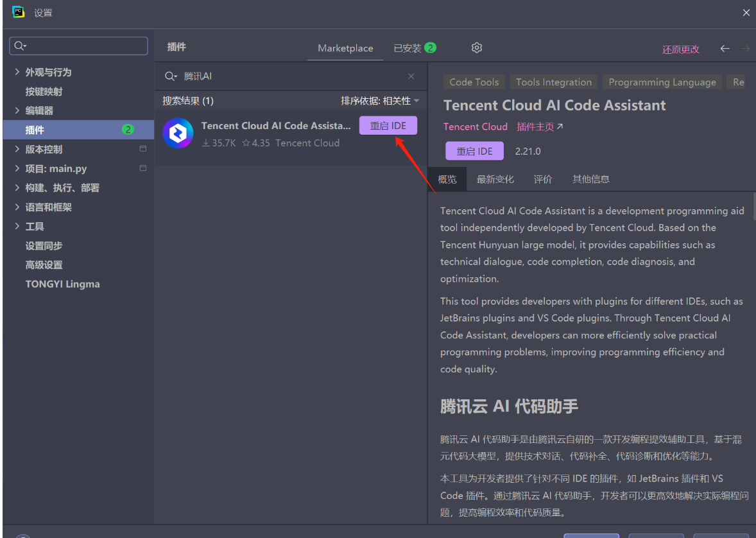Open the 评价 tab
Screen dimensions: 756x538
(543, 180)
